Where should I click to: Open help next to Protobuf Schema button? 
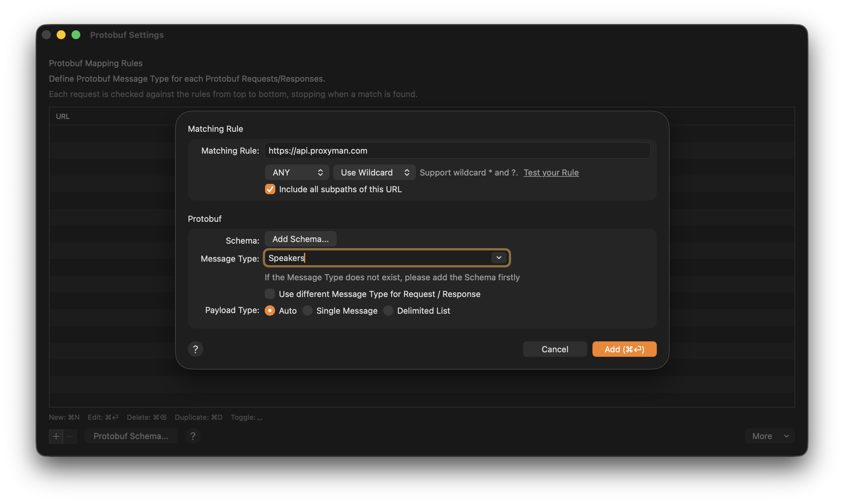pyautogui.click(x=193, y=436)
